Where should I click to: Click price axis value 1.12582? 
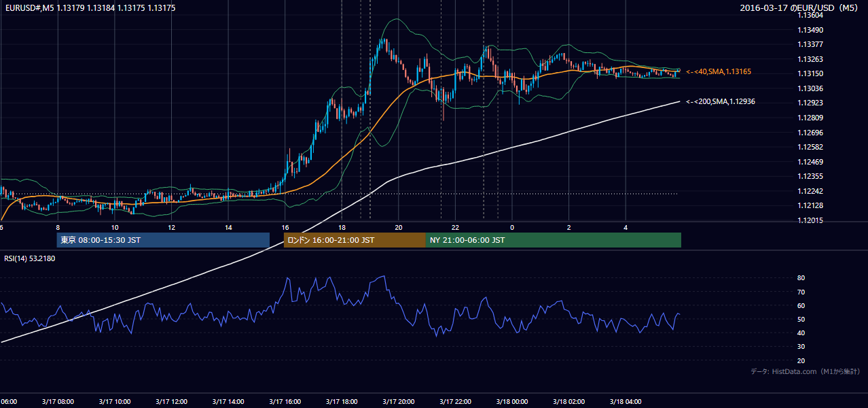pos(810,148)
